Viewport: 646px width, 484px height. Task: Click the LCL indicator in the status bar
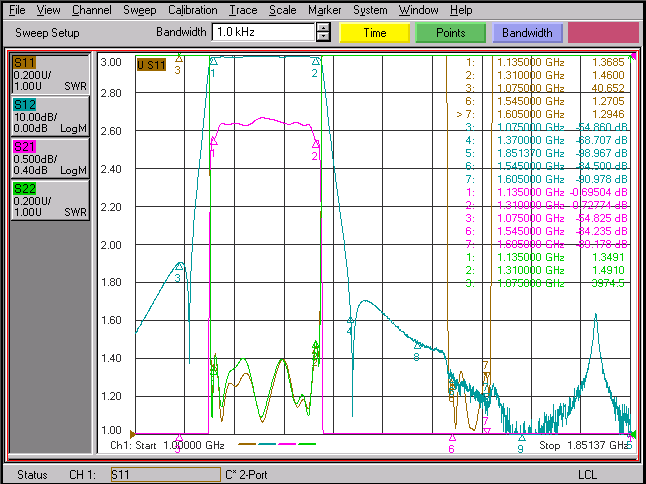pos(587,475)
